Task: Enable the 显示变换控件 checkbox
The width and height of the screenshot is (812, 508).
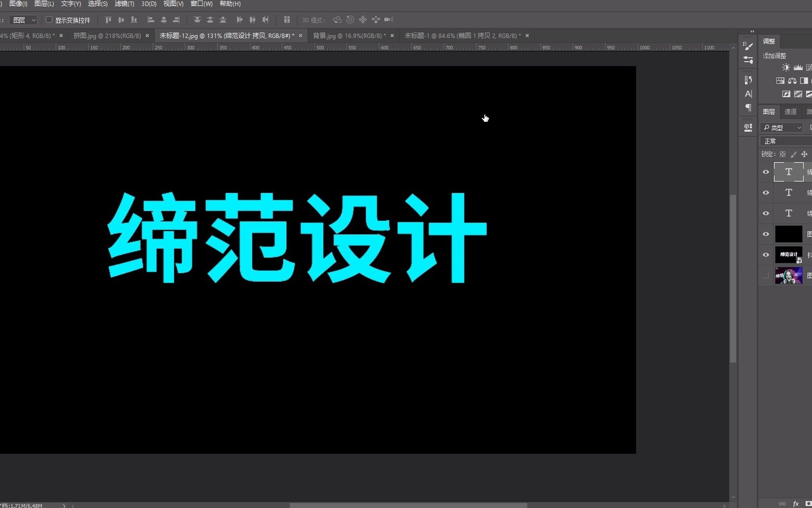Action: coord(49,20)
